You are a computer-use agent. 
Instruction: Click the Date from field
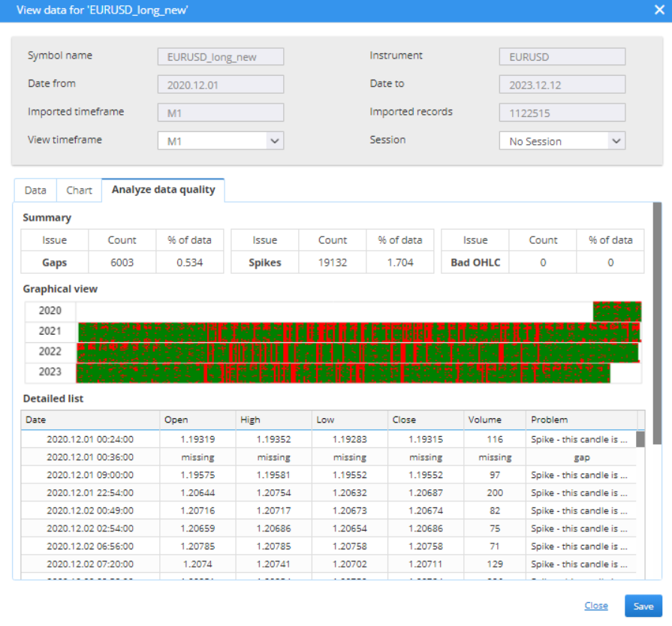coord(220,85)
